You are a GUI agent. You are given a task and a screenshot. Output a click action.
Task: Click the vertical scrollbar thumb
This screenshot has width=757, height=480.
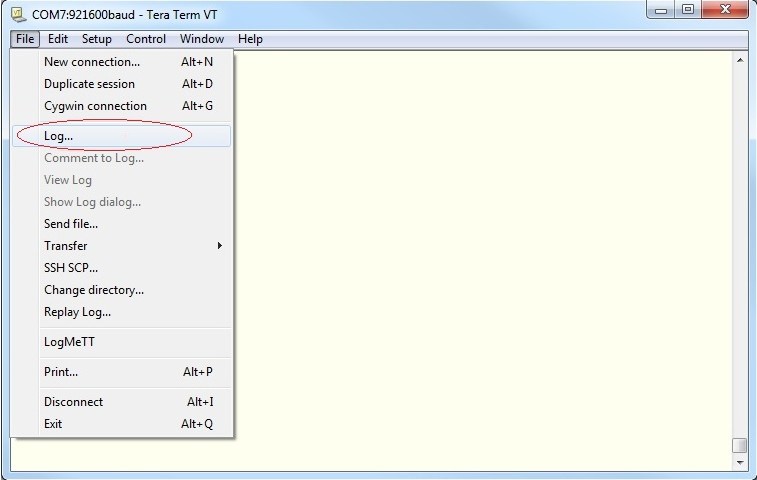point(740,445)
